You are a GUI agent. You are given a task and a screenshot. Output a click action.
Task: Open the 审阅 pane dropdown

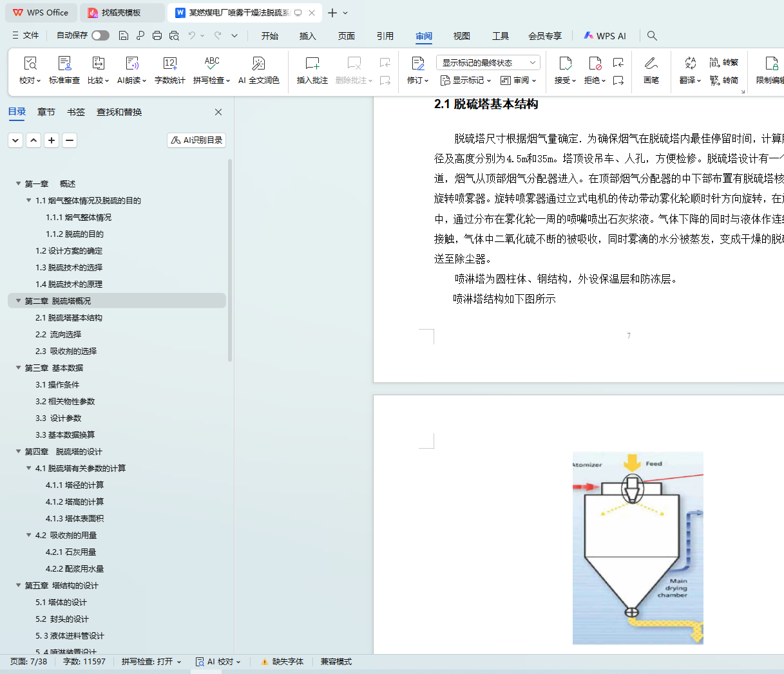518,80
